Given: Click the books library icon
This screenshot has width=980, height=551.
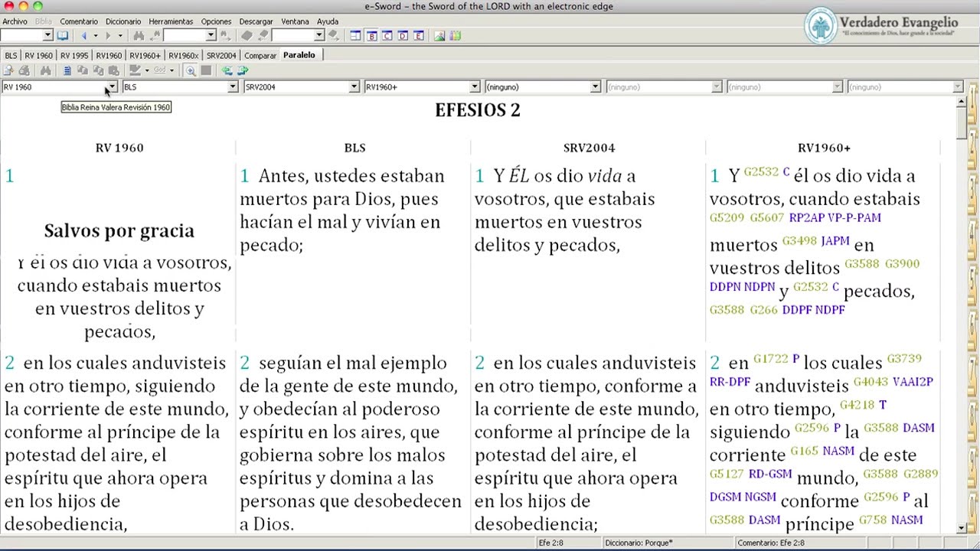Looking at the screenshot, I should (456, 35).
